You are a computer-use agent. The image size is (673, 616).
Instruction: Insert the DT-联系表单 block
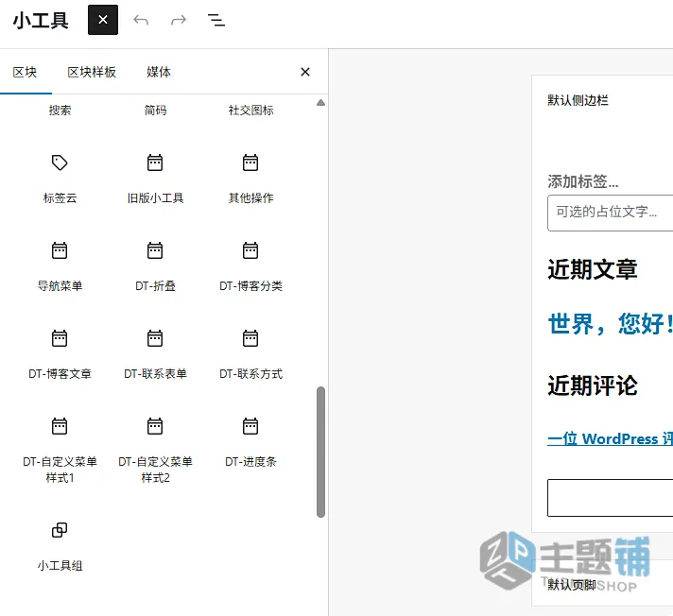coord(155,354)
